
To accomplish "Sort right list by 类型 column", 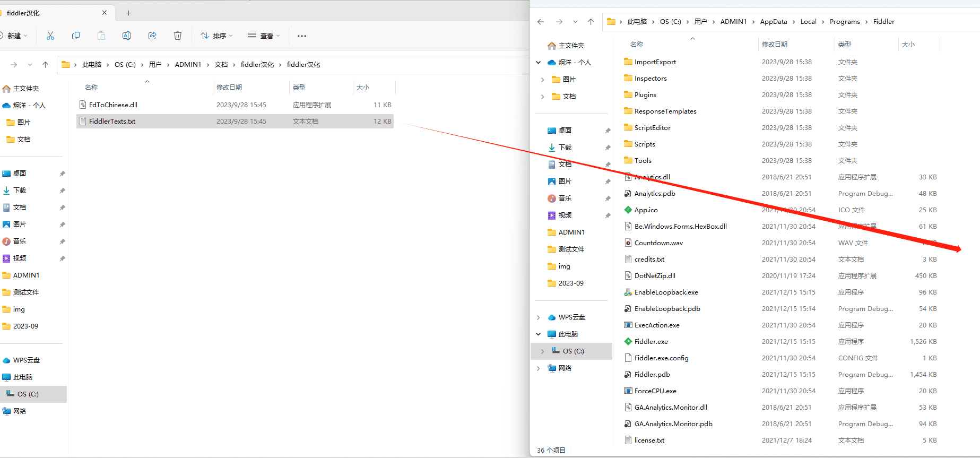I will coord(845,45).
